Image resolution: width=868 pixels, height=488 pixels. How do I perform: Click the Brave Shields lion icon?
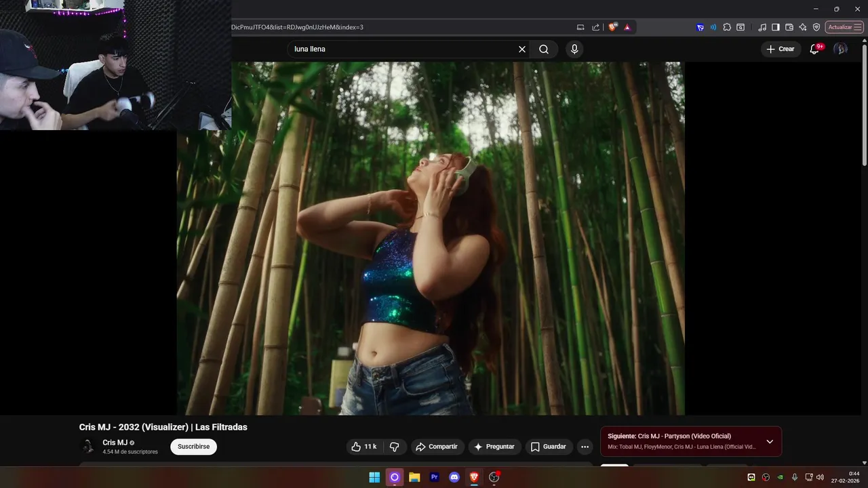(613, 27)
